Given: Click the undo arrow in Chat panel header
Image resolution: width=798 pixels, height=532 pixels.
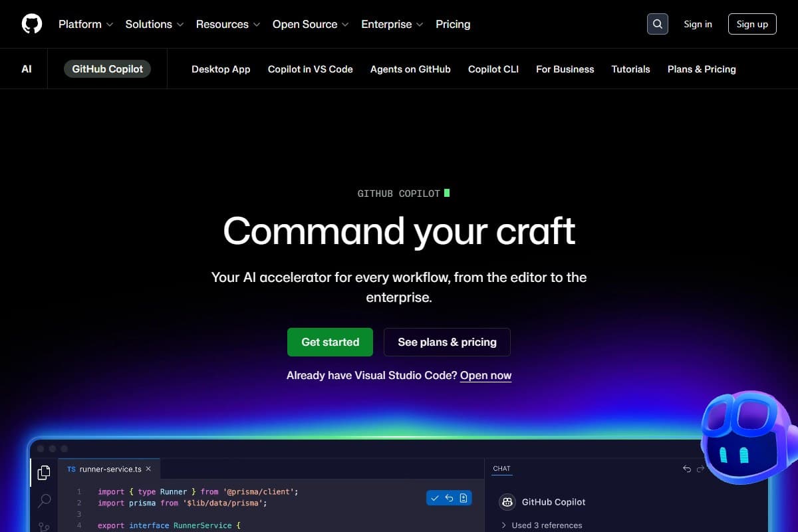Looking at the screenshot, I should (687, 469).
